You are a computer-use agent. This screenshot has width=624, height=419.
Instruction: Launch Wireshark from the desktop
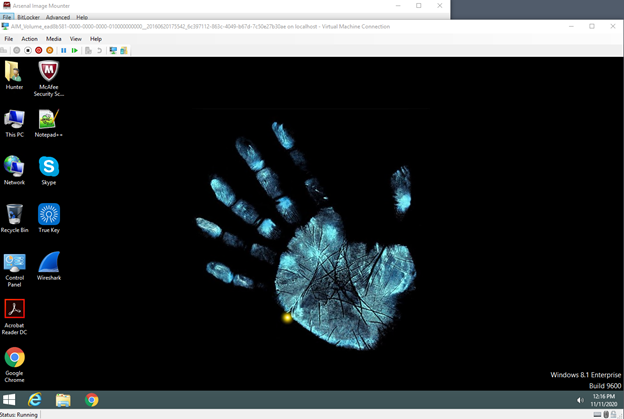(49, 266)
